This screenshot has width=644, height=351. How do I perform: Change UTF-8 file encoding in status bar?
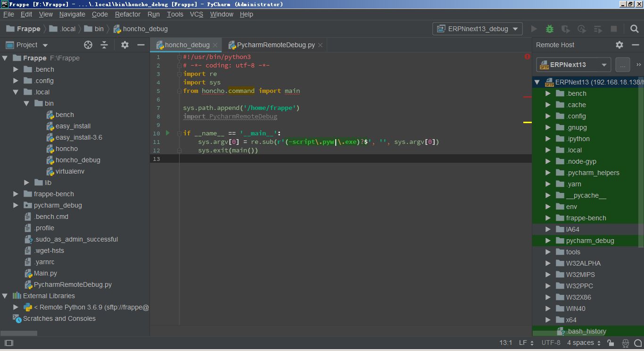[551, 343]
